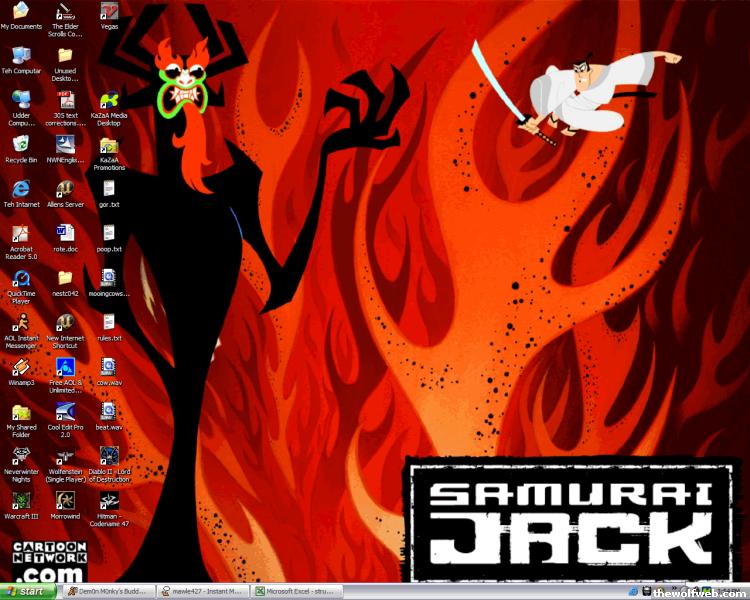Select the Acrobat Reader 5.0 icon

pyautogui.click(x=20, y=234)
